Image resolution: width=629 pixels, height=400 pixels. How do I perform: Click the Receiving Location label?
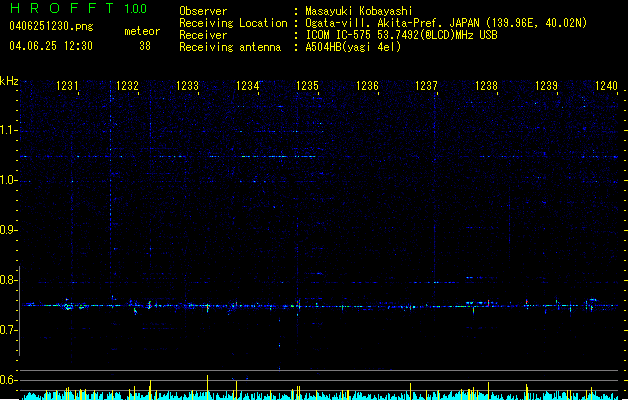coord(233,23)
